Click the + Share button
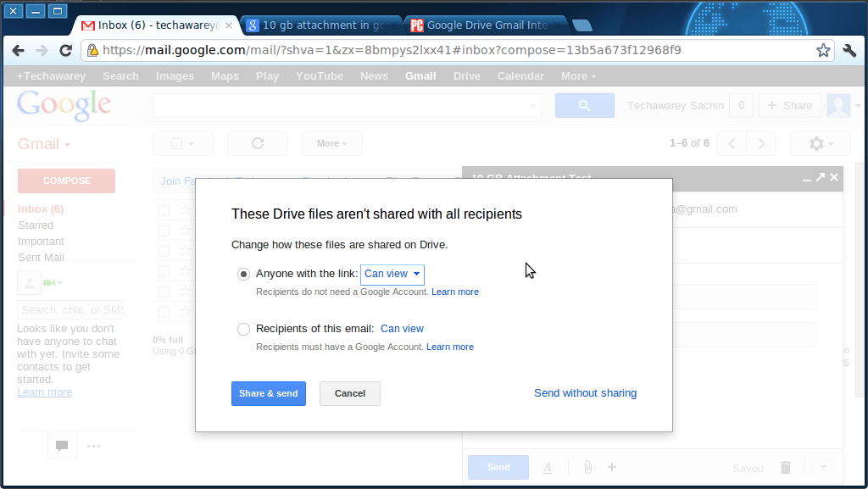868x489 pixels. tap(789, 105)
